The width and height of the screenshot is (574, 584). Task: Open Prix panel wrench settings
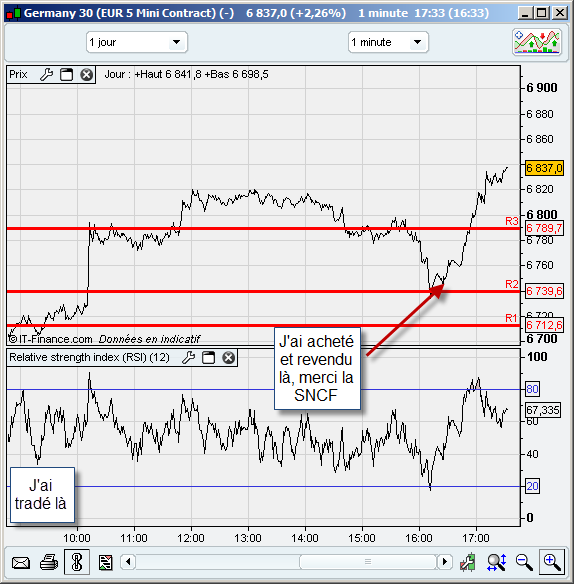pyautogui.click(x=46, y=74)
